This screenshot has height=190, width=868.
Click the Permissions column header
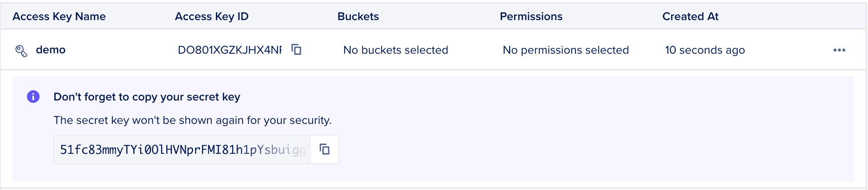click(531, 16)
